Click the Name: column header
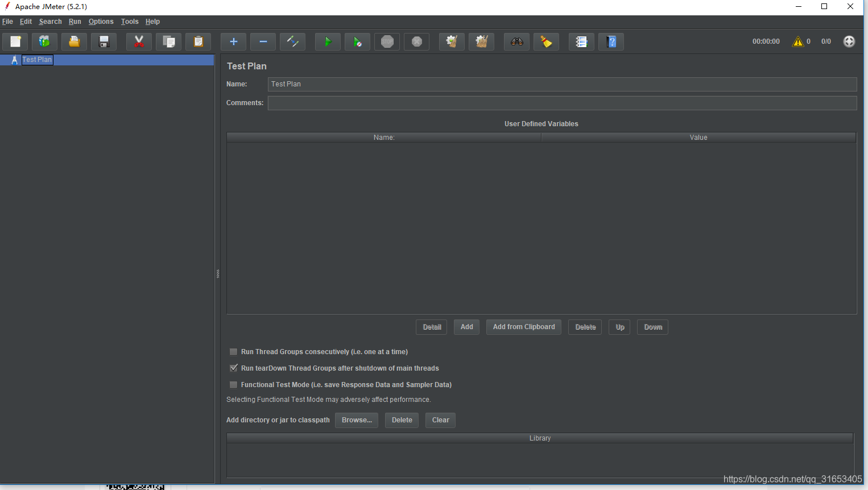 [x=384, y=138]
